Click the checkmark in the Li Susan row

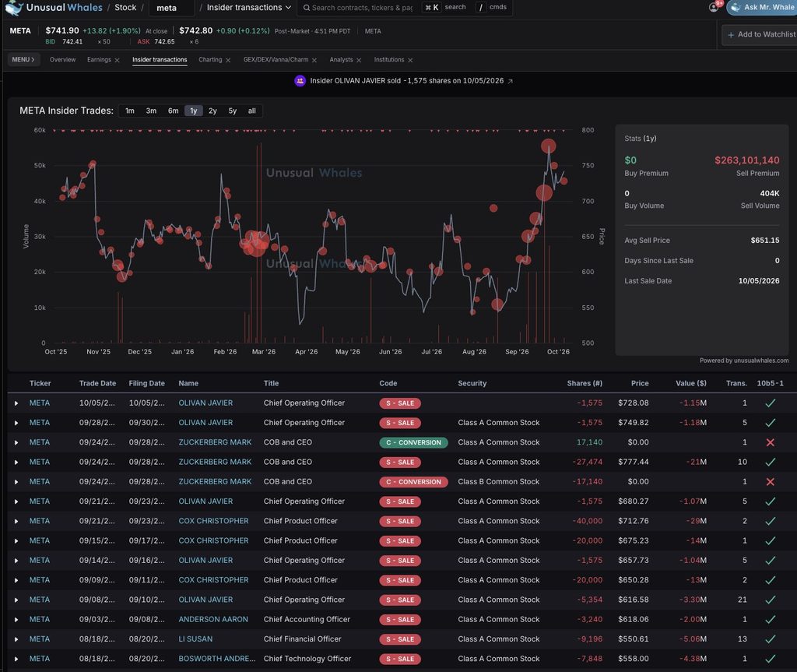pyautogui.click(x=770, y=639)
